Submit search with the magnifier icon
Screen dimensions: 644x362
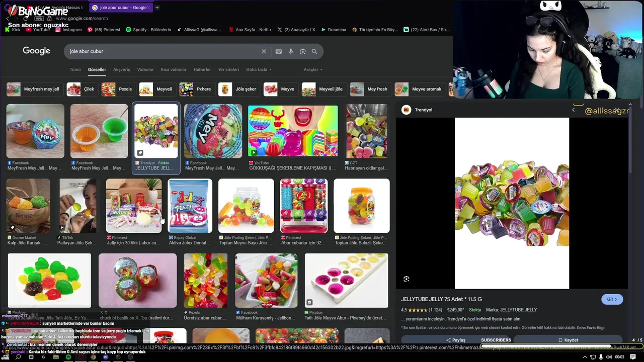(314, 51)
